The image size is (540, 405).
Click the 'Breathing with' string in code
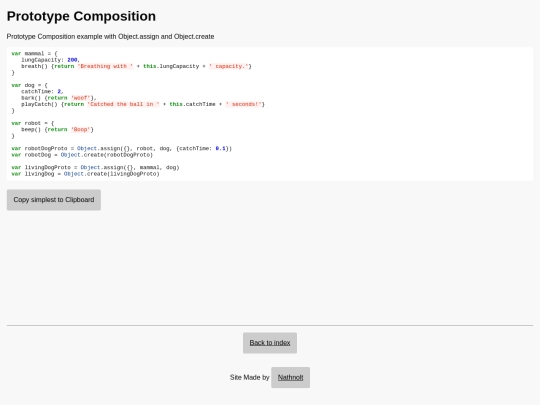point(105,66)
